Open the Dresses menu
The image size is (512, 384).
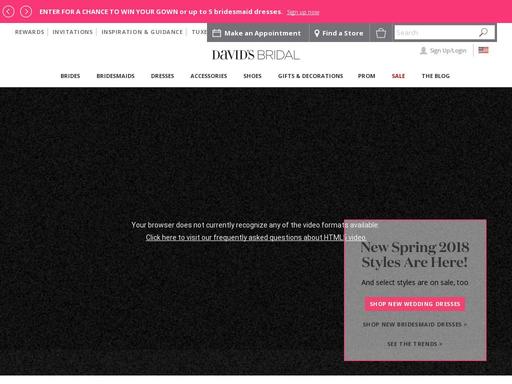click(x=162, y=76)
